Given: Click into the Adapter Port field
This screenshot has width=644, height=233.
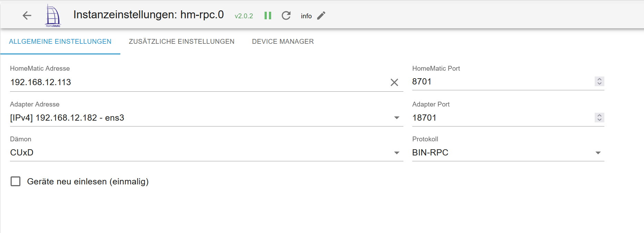Looking at the screenshot, I should [x=500, y=118].
